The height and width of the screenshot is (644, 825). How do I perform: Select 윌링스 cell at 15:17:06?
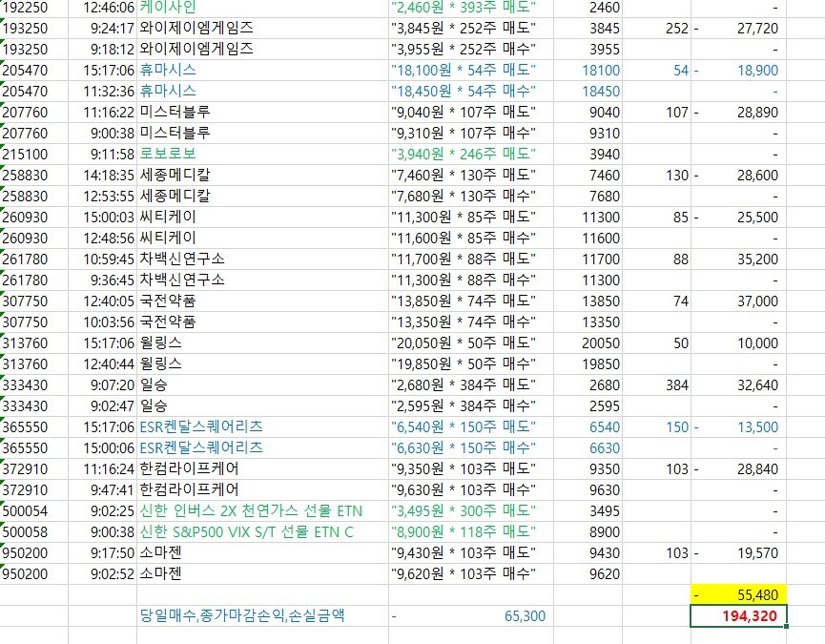pyautogui.click(x=262, y=343)
